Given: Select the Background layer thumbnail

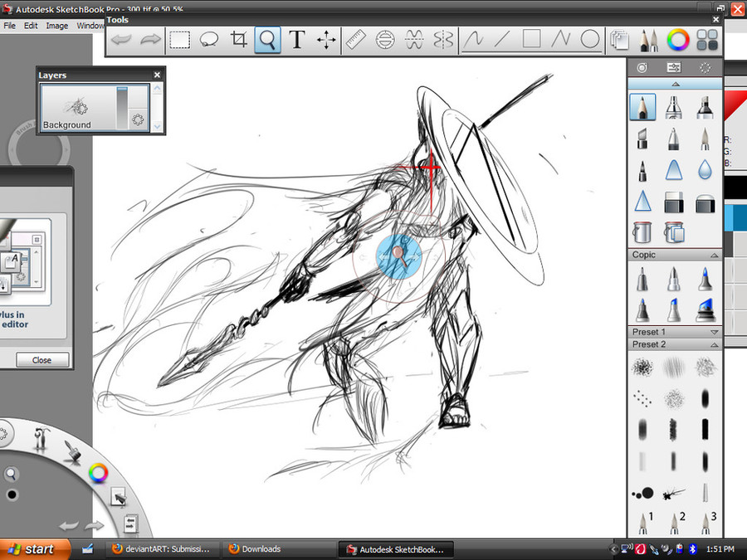Looking at the screenshot, I should pyautogui.click(x=78, y=106).
